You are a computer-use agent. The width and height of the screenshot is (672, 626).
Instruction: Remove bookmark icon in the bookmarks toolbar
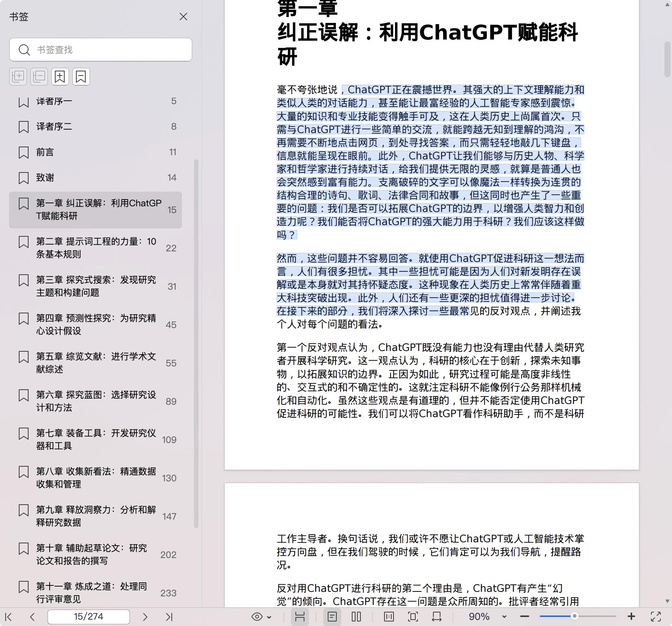[81, 77]
